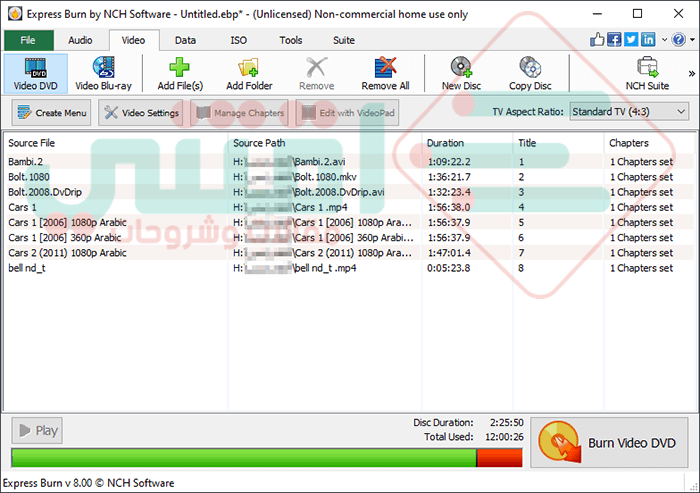The width and height of the screenshot is (700, 493).
Task: Share on LinkedIn icon
Action: (648, 40)
